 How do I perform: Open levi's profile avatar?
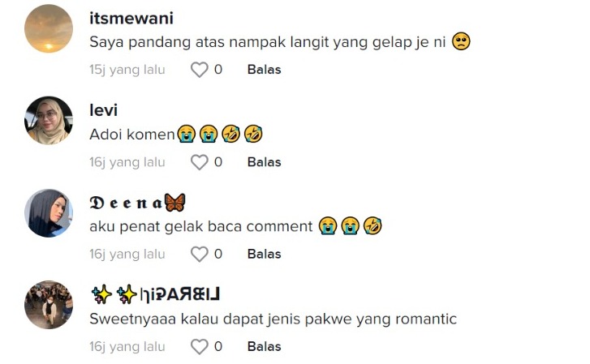click(x=49, y=121)
